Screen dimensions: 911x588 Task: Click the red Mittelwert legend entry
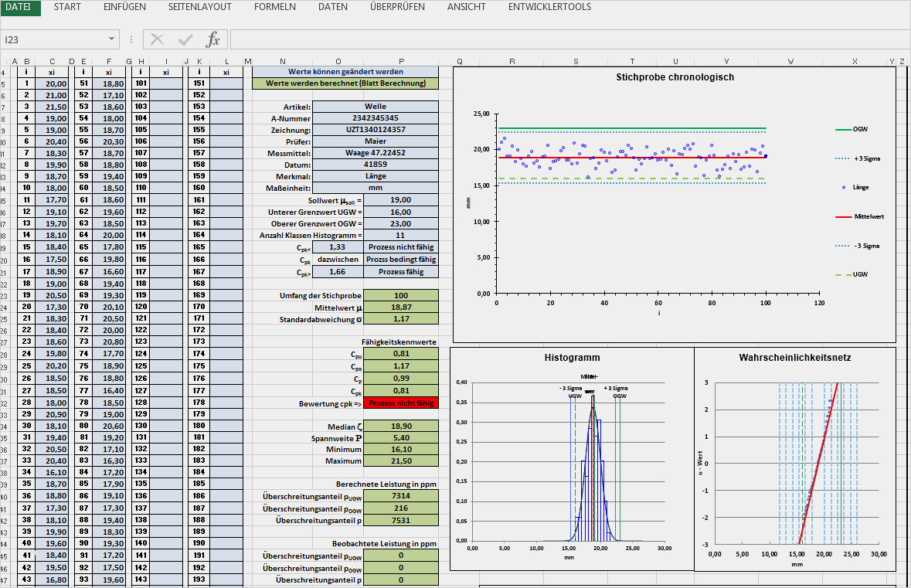click(x=858, y=216)
